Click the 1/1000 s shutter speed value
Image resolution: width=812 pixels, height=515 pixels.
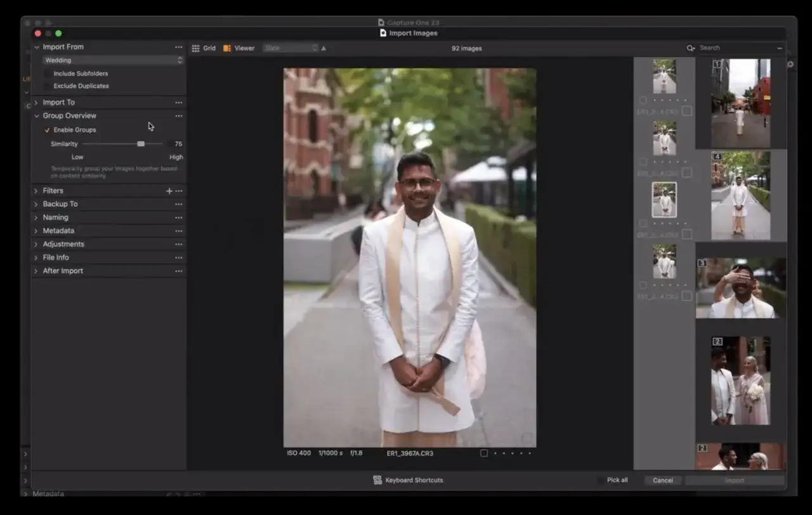point(331,453)
